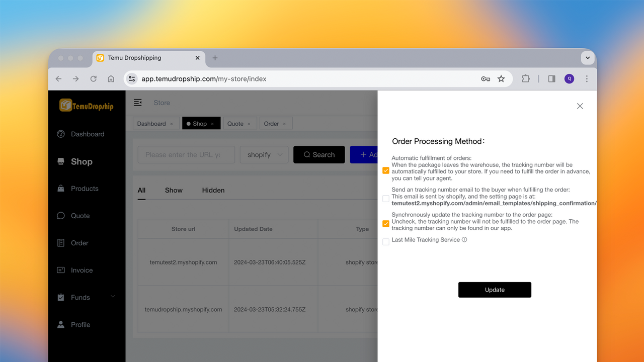The width and height of the screenshot is (644, 362).
Task: Open the browser tab search dropdown
Action: click(587, 58)
